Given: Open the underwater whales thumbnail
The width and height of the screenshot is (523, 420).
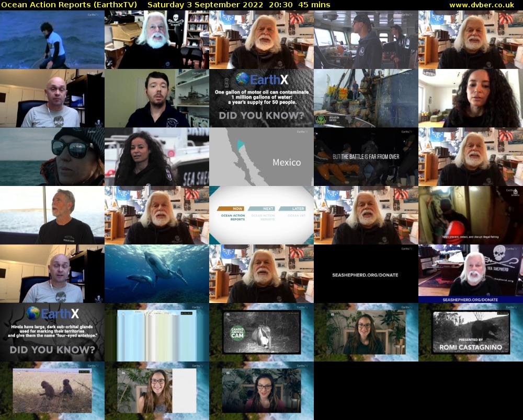Looking at the screenshot, I should click(x=157, y=274).
